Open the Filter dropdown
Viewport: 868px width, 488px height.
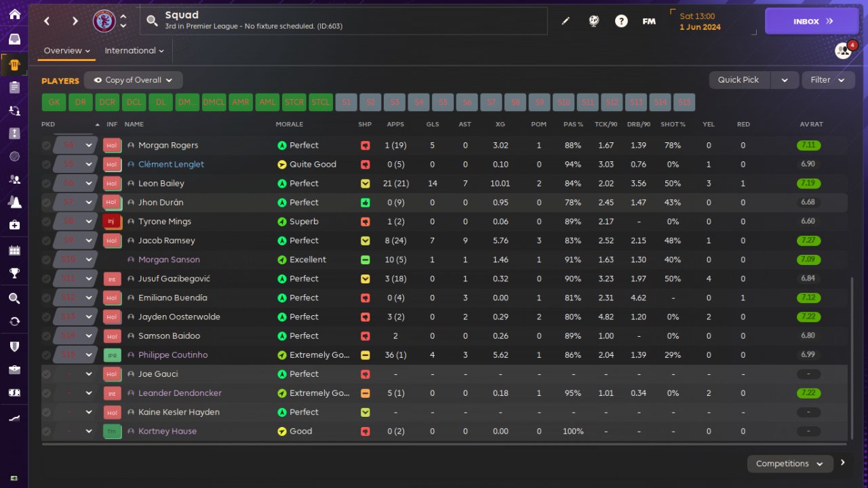(828, 80)
